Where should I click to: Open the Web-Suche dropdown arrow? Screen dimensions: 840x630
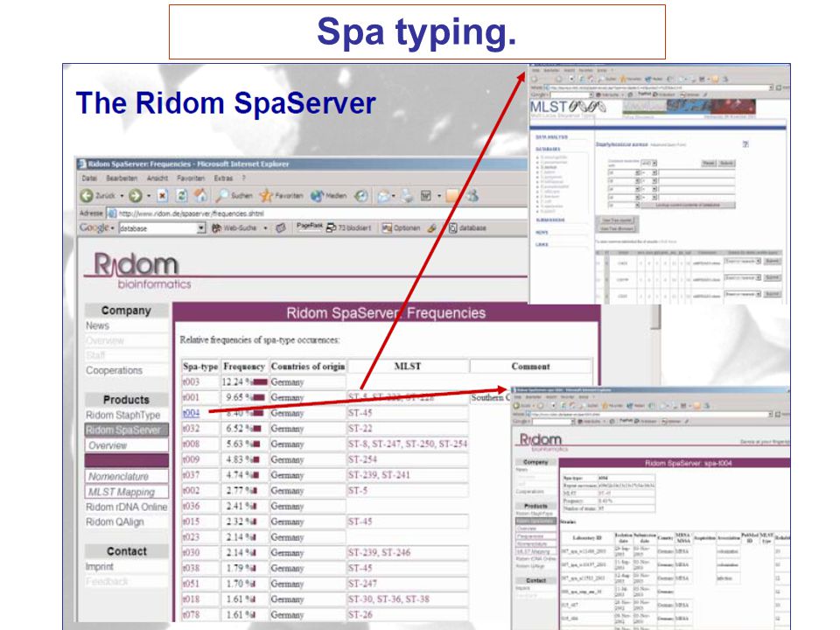[x=265, y=228]
